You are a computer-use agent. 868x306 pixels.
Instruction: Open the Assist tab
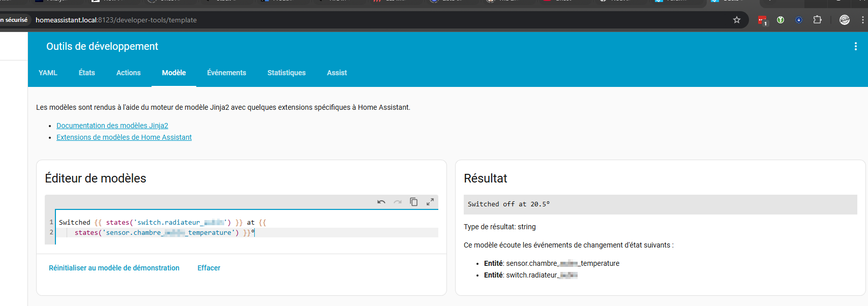(337, 73)
